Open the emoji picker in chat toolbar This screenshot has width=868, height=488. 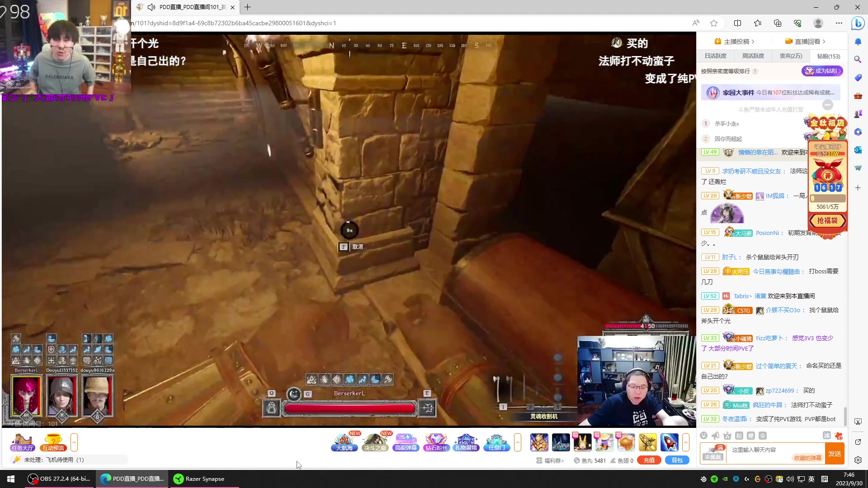pos(703,436)
